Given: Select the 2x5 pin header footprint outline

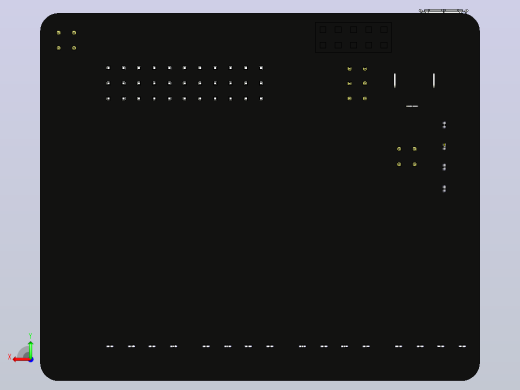Looking at the screenshot, I should click(x=353, y=37).
